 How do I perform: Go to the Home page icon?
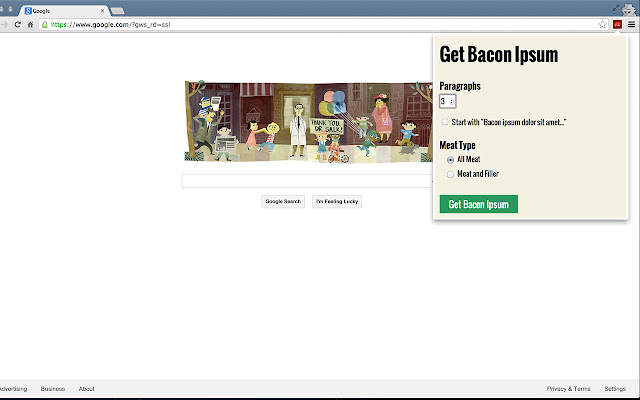pyautogui.click(x=30, y=24)
